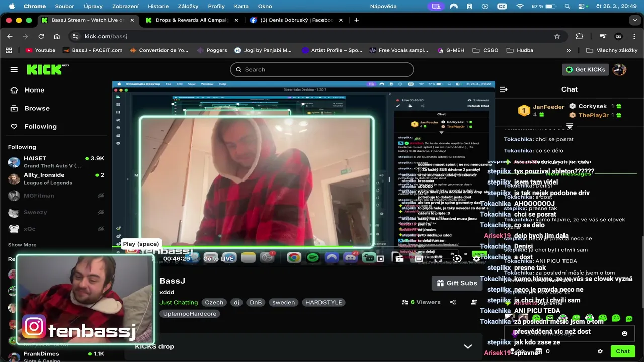Expand the chat leaderboard handle
The image size is (644, 362).
click(x=570, y=126)
